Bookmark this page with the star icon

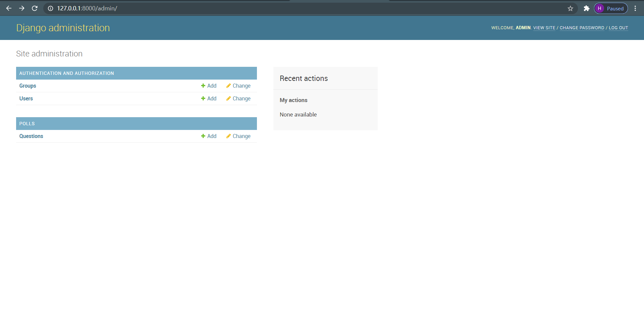coord(570,8)
